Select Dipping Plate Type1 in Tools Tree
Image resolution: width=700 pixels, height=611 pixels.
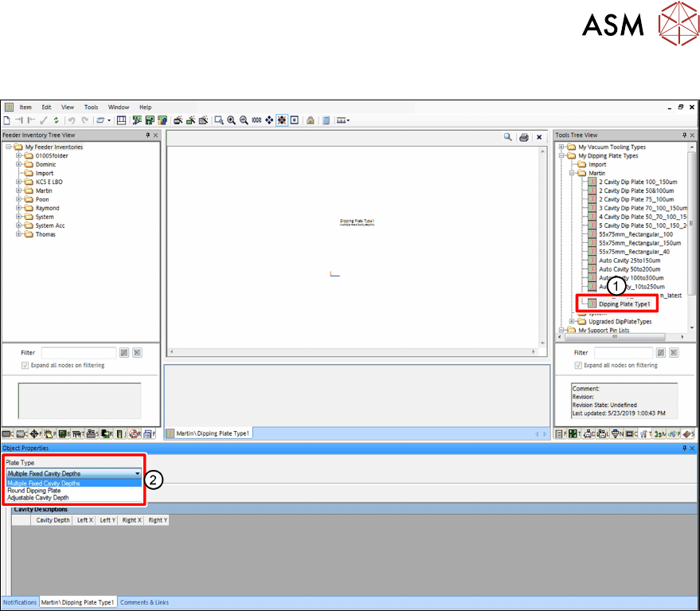(624, 304)
